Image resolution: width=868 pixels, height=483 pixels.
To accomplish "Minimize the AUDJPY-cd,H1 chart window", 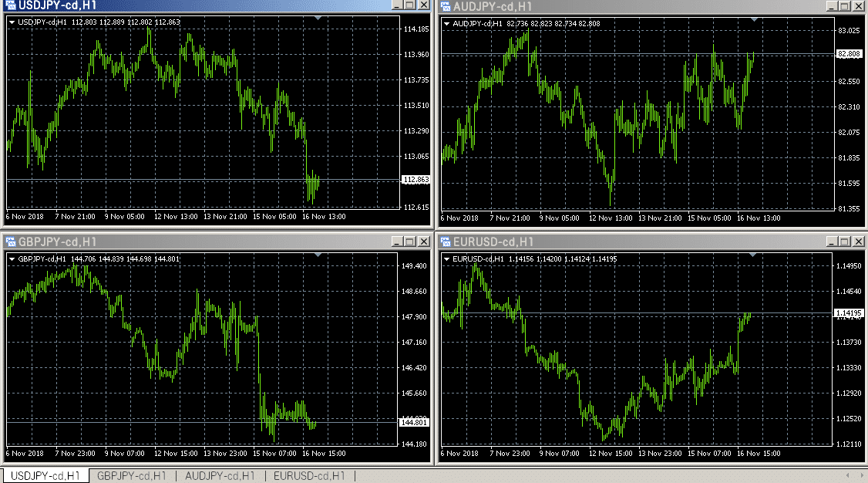I will coord(832,6).
